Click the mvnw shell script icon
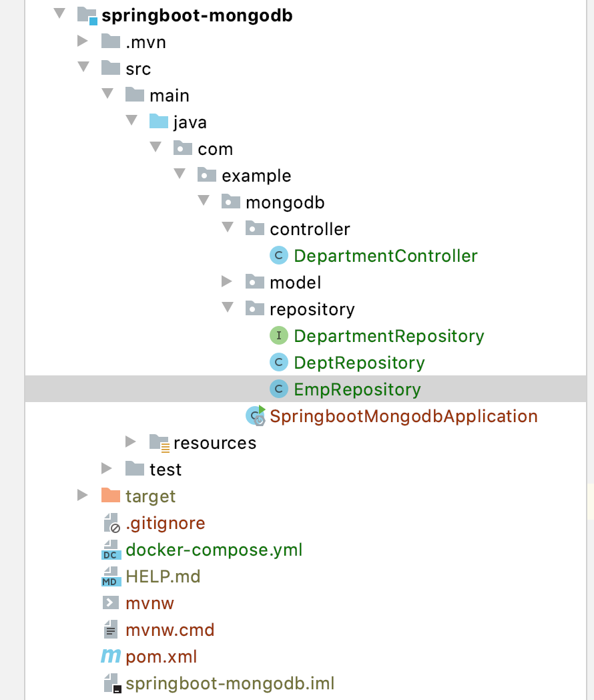This screenshot has width=594, height=700. click(x=110, y=603)
